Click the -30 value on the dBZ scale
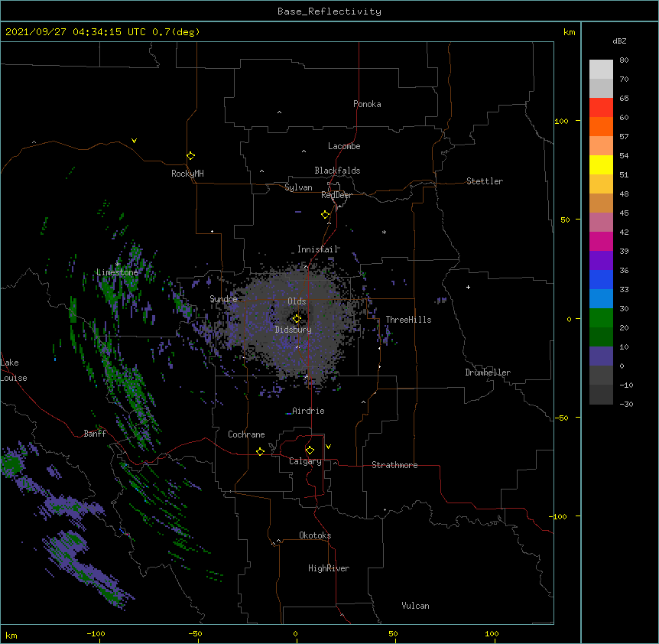Image resolution: width=659 pixels, height=644 pixels. pyautogui.click(x=626, y=404)
